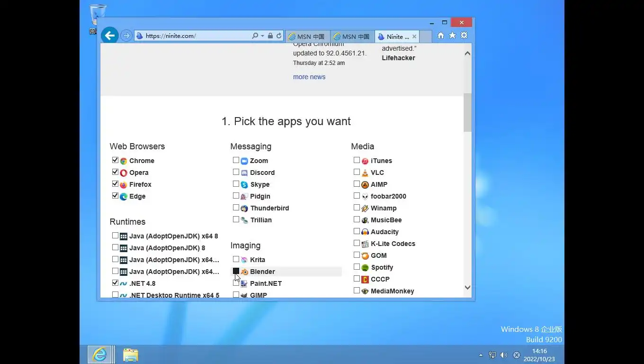Click scrollbar up arrow
Viewport: 644px width, 364px height.
[x=467, y=53]
